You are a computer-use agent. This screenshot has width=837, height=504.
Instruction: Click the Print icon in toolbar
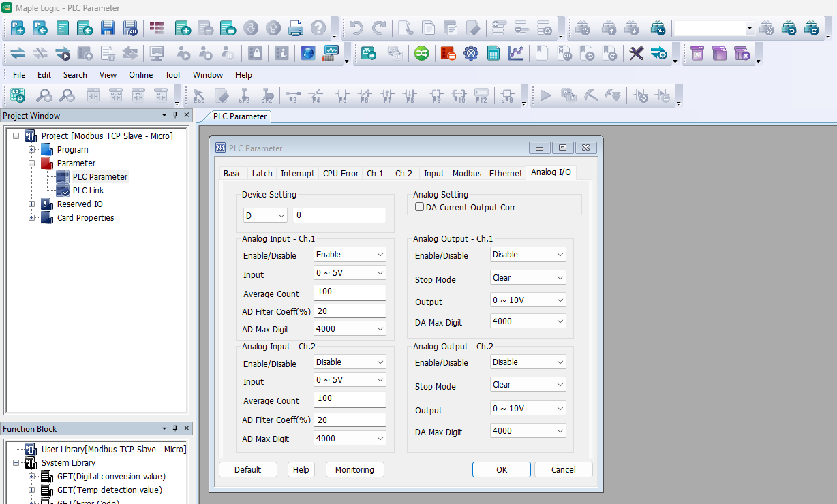tap(295, 29)
